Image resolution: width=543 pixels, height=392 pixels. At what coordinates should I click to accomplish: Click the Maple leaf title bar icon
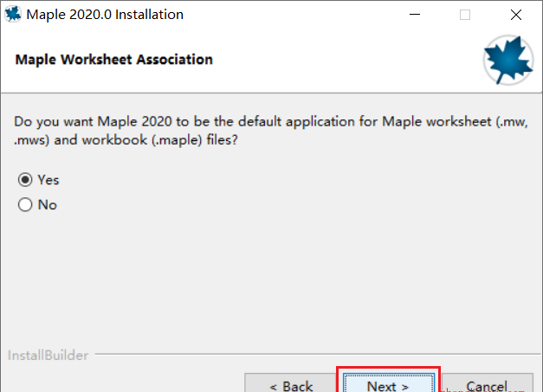point(13,14)
